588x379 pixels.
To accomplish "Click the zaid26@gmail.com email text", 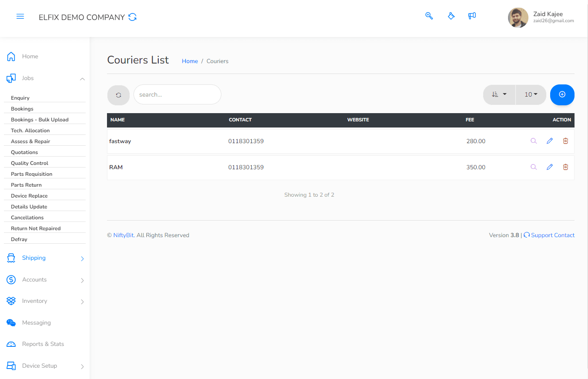I will pyautogui.click(x=554, y=21).
